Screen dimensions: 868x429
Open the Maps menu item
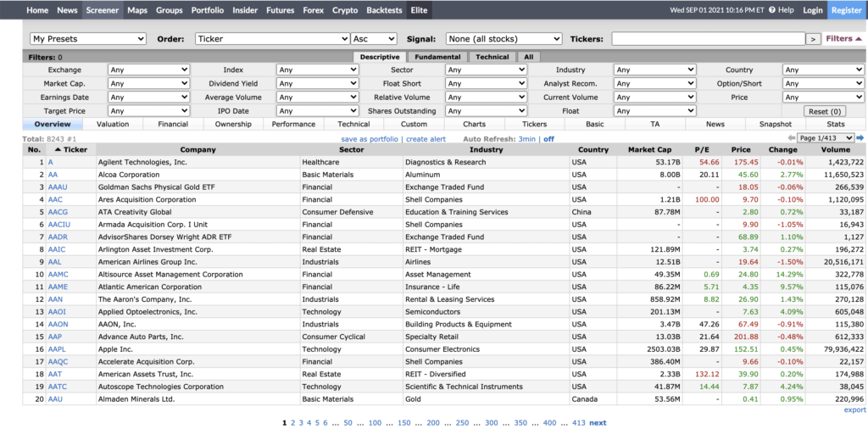point(137,10)
